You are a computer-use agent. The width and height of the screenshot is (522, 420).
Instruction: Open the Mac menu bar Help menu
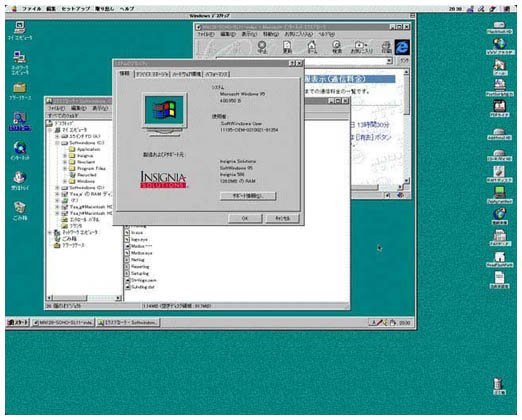[x=126, y=9]
